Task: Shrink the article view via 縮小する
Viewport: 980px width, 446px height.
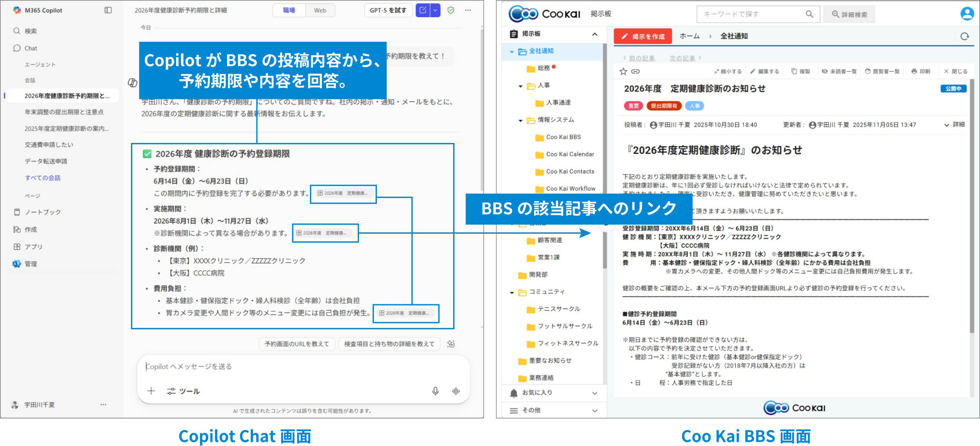Action: (728, 71)
